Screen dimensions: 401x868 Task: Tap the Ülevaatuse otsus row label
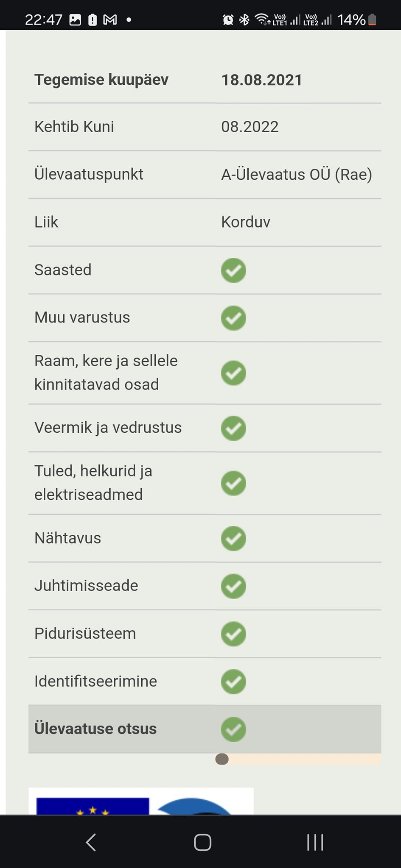tap(95, 729)
